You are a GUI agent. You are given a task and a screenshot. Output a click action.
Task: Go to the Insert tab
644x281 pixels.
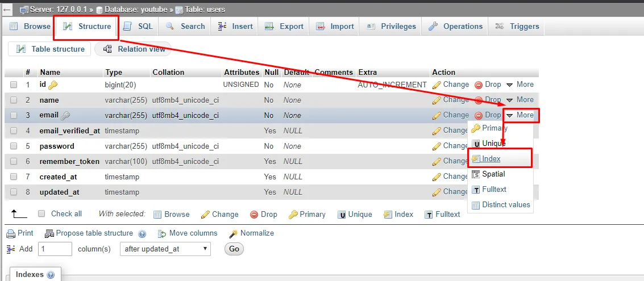pos(235,26)
